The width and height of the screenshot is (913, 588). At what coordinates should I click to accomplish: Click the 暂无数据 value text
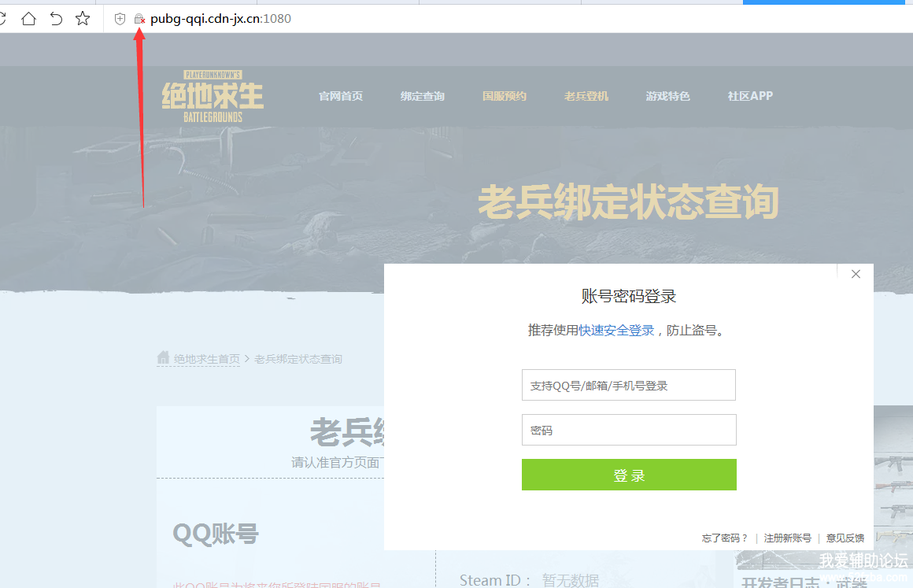tap(571, 580)
